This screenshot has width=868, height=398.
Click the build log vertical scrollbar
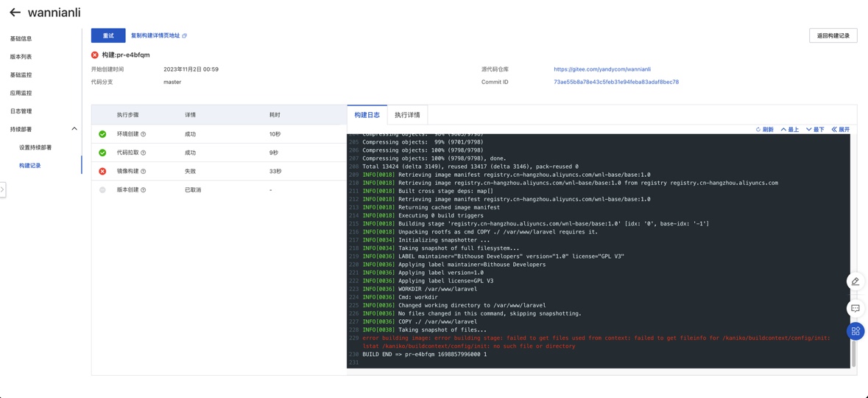(852, 355)
